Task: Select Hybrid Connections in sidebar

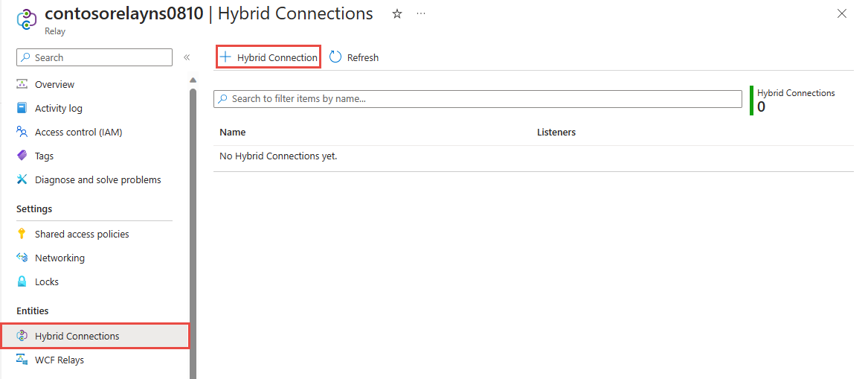Action: pyautogui.click(x=95, y=336)
